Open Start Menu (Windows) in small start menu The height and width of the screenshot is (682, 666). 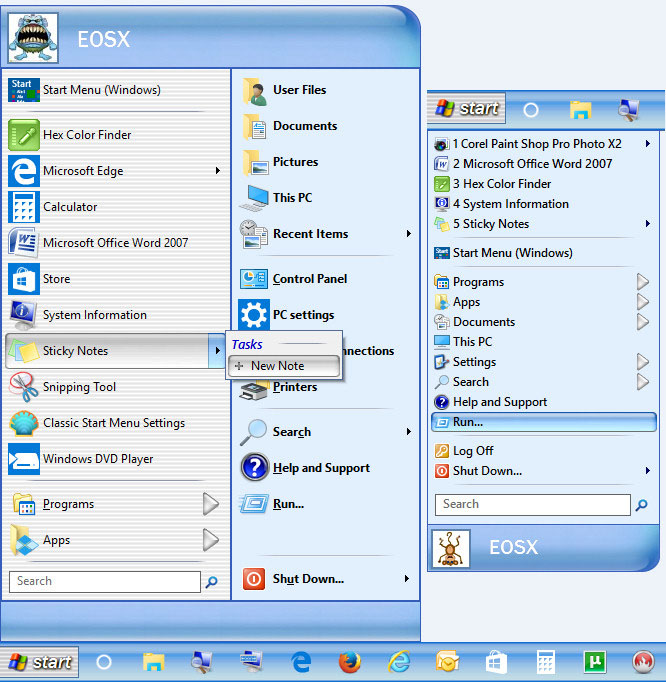click(x=544, y=253)
